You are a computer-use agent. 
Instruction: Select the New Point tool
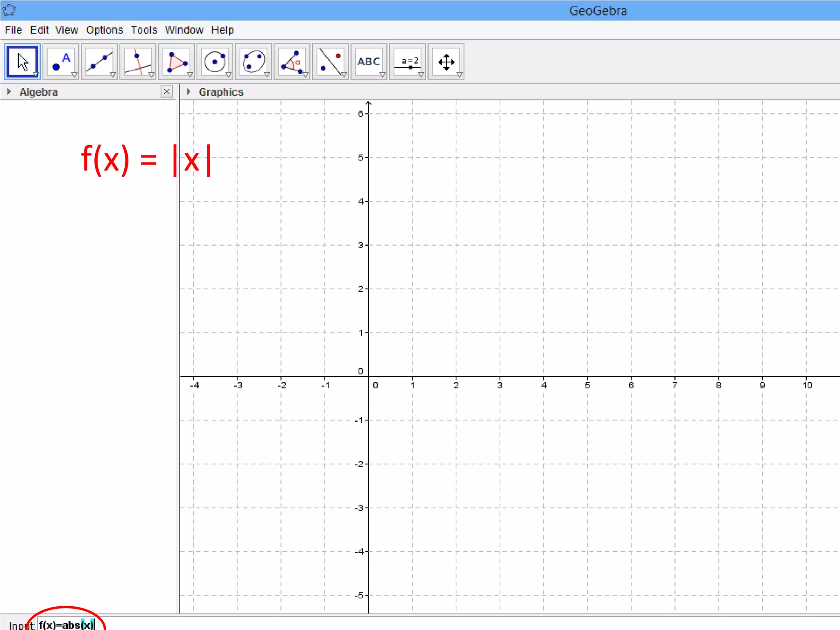coord(61,62)
